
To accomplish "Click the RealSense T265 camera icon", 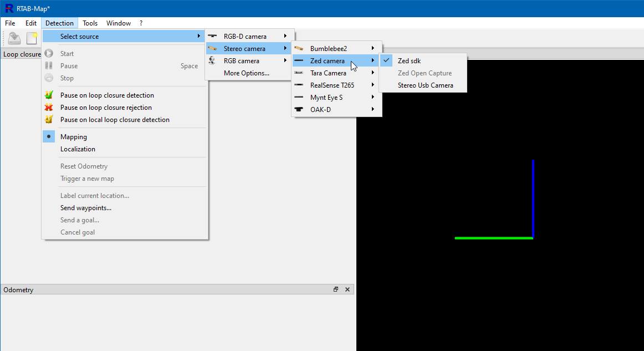I will point(299,85).
